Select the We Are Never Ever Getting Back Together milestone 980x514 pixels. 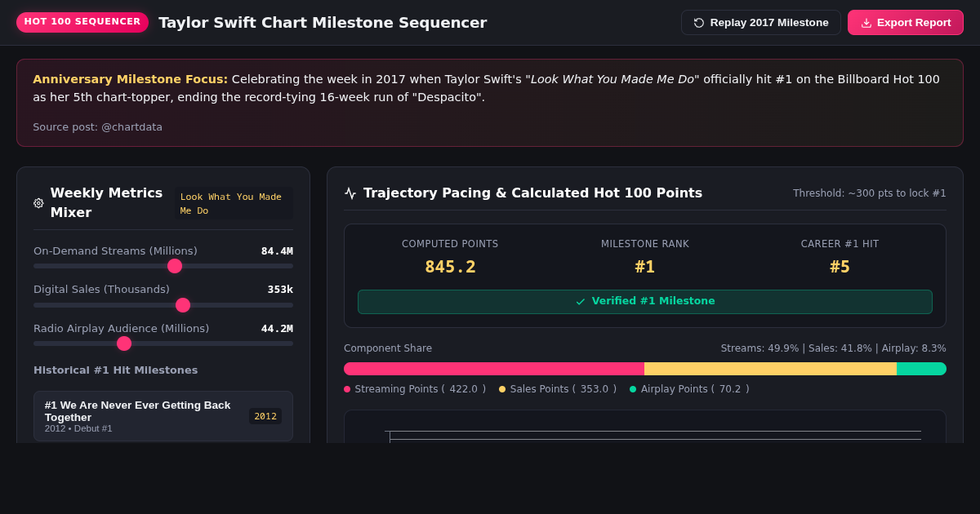point(163,416)
